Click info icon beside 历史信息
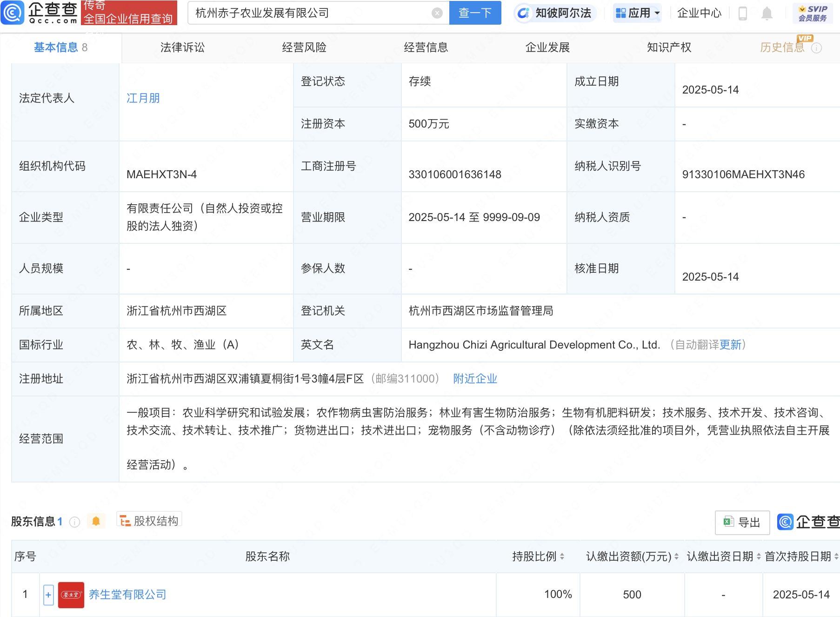The height and width of the screenshot is (617, 840). point(816,48)
